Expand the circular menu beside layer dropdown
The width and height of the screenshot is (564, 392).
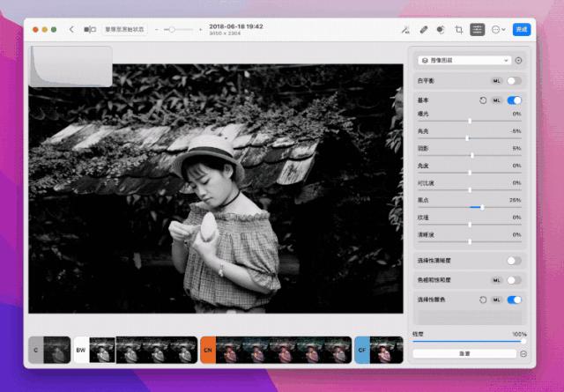pyautogui.click(x=518, y=61)
